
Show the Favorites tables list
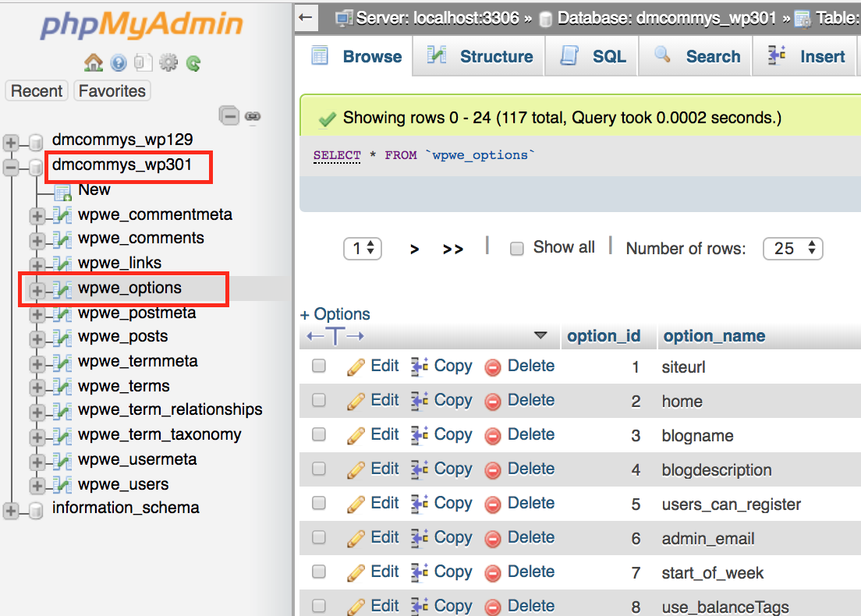[112, 90]
